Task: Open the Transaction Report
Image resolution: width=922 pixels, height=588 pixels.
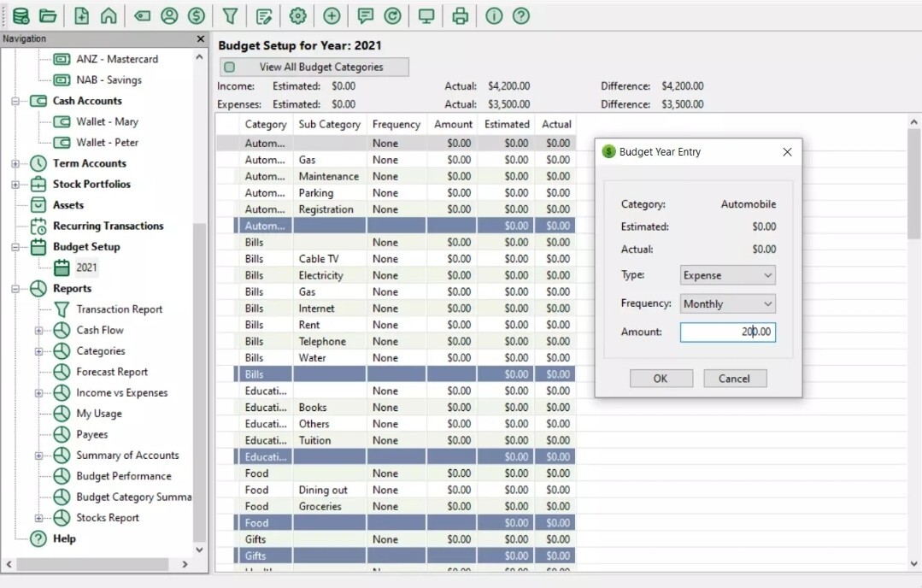Action: click(x=120, y=309)
